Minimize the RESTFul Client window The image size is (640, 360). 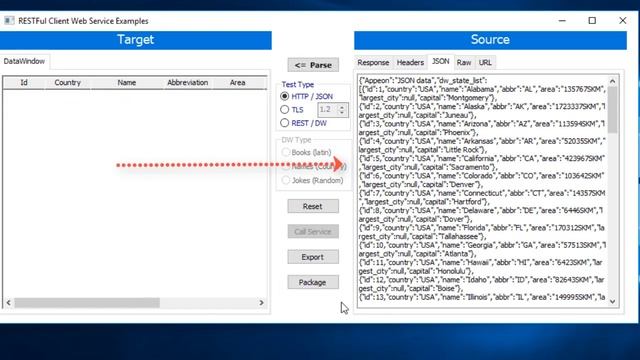click(x=562, y=20)
